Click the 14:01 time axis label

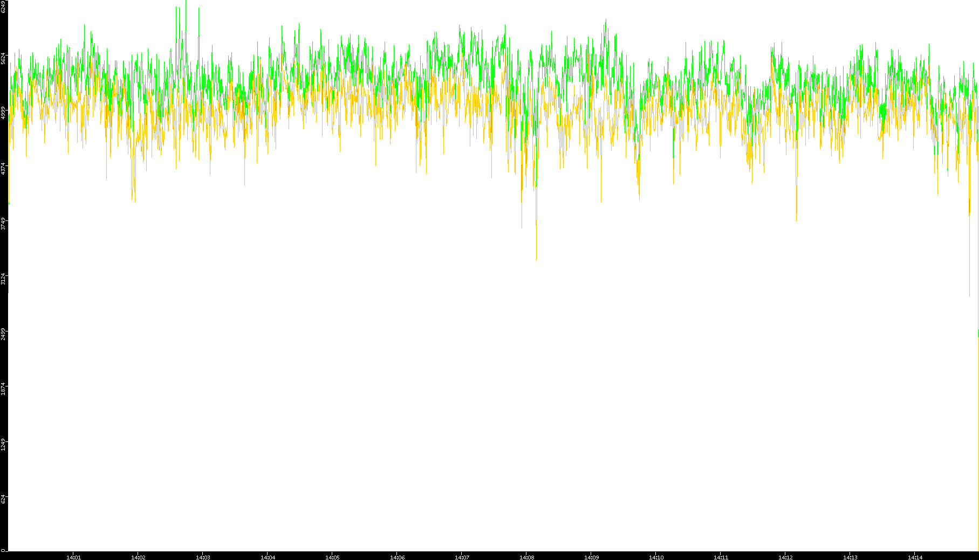click(x=73, y=557)
